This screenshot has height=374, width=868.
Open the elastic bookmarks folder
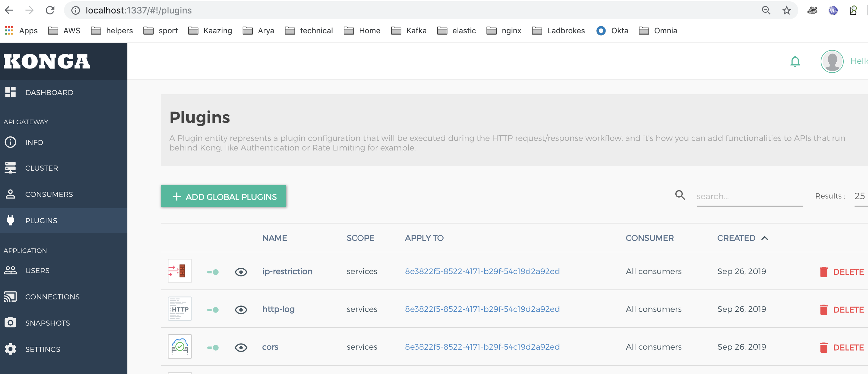point(456,31)
